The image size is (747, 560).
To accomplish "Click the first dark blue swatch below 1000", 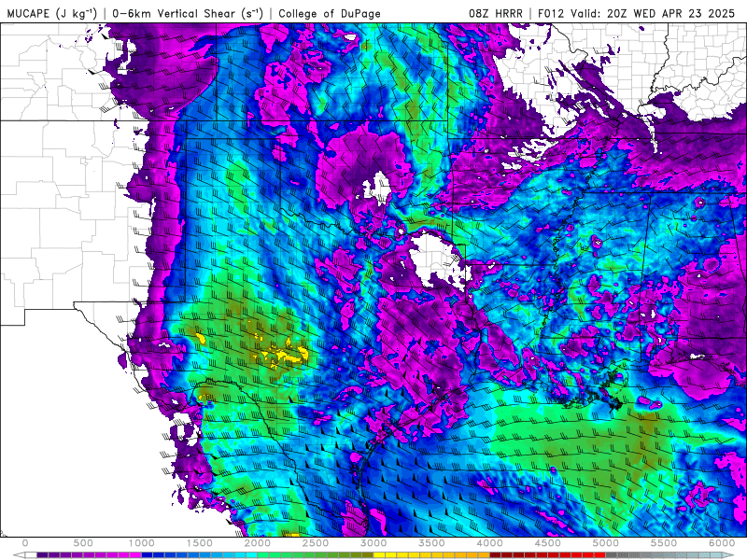I will coord(148,554).
